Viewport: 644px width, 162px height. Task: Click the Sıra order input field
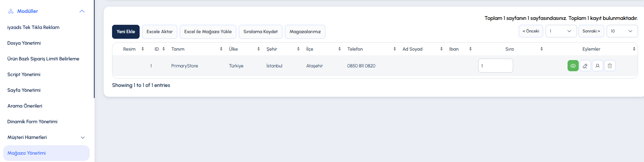pos(495,66)
